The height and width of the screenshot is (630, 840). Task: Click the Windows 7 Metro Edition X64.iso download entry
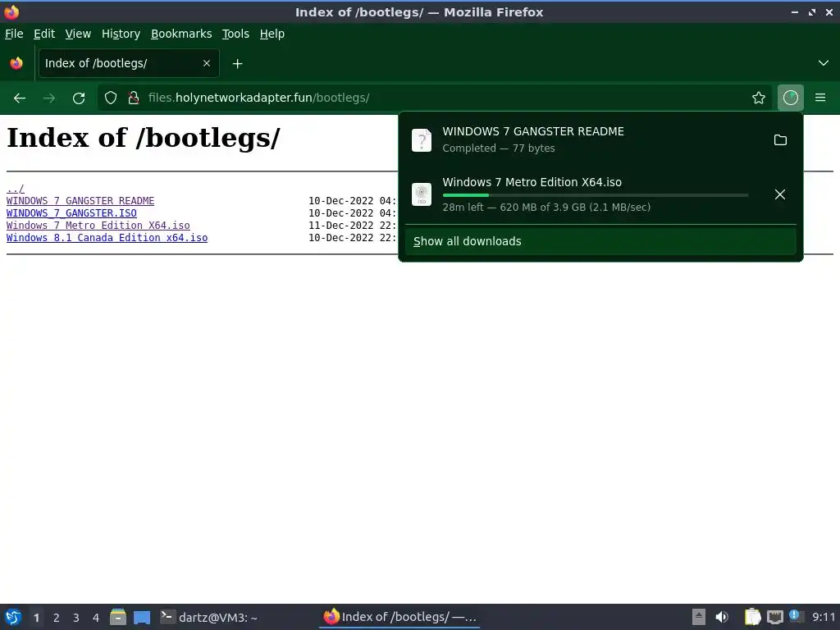pos(586,194)
